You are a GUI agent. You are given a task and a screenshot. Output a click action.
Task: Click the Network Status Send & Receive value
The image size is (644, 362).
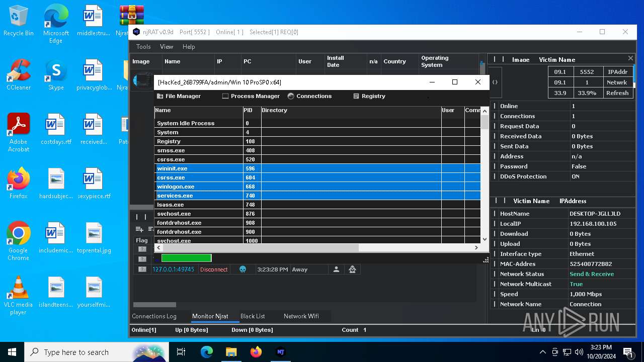point(592,274)
